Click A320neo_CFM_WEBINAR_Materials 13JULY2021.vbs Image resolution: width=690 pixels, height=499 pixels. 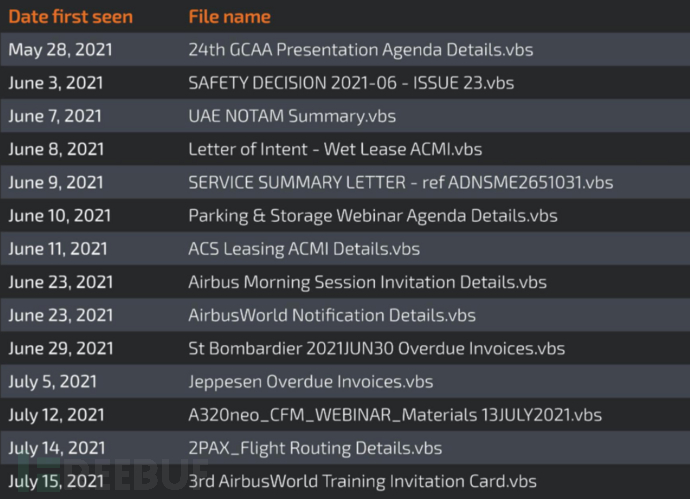[x=395, y=414]
